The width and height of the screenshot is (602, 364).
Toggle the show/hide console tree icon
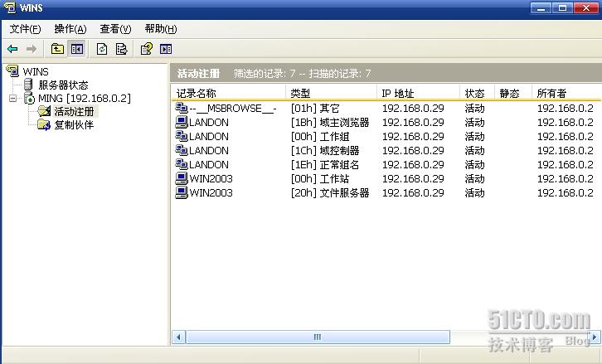tap(77, 49)
